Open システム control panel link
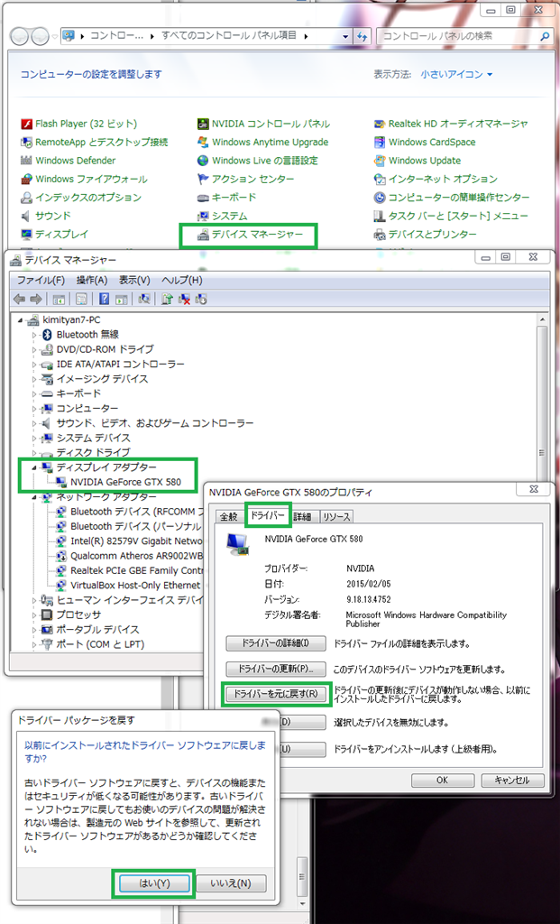Image resolution: width=560 pixels, height=924 pixels. [x=222, y=216]
